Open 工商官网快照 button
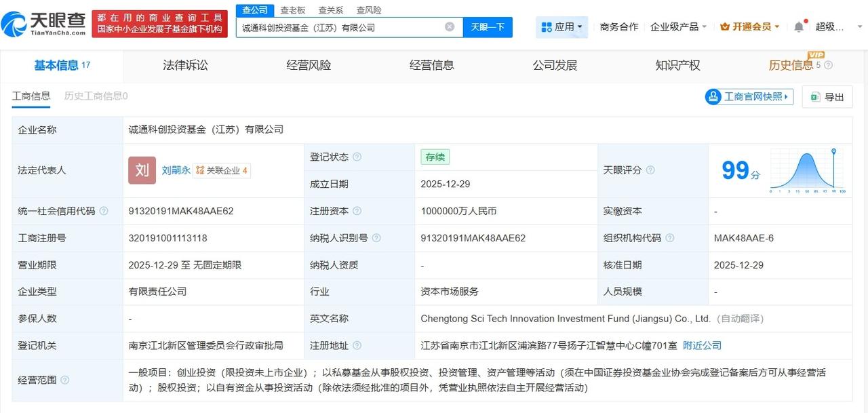Screen dimensions: 868x413 point(749,97)
